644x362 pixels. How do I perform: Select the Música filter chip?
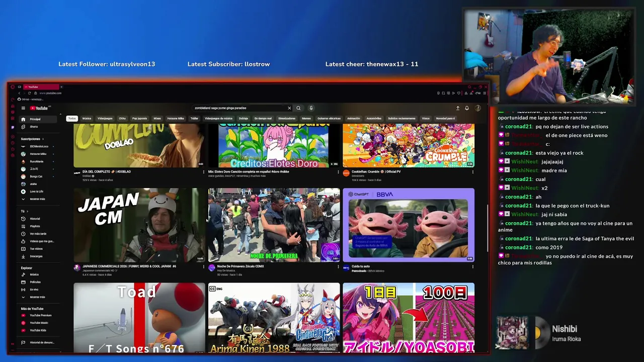coord(87,119)
